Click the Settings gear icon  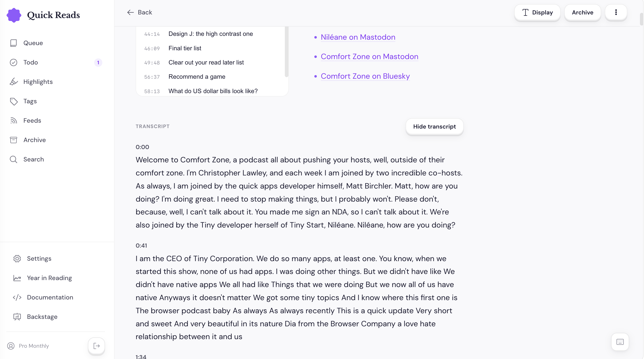(x=17, y=259)
